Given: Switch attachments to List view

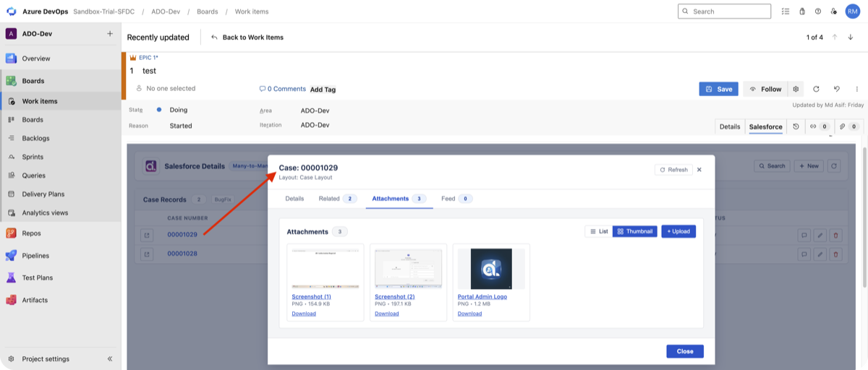Looking at the screenshot, I should point(598,231).
